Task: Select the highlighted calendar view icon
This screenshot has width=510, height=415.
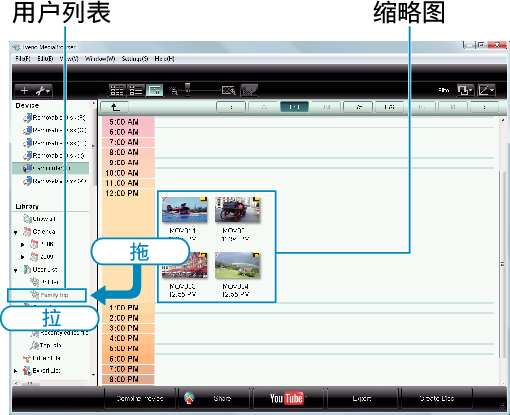Action: (x=155, y=90)
